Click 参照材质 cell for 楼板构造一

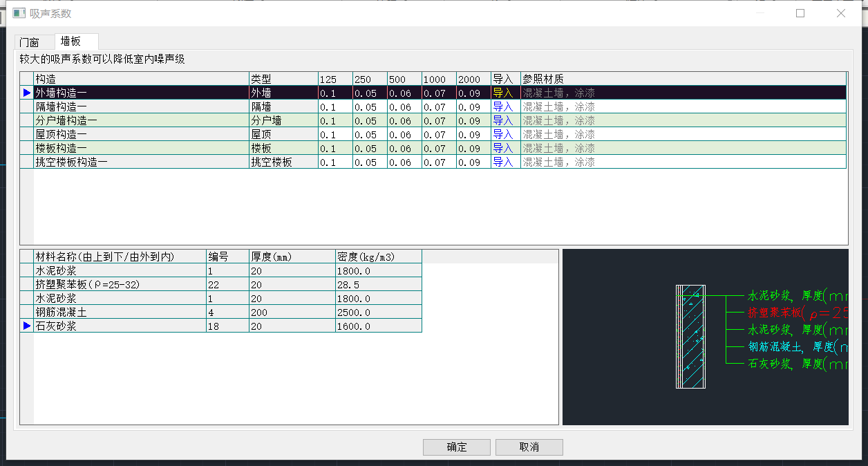(683, 148)
